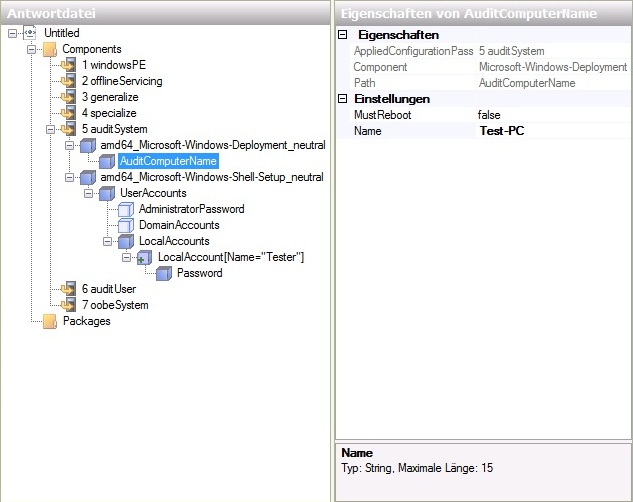
Task: Select LocalAccount[Name="Tester"] item
Action: tap(231, 257)
